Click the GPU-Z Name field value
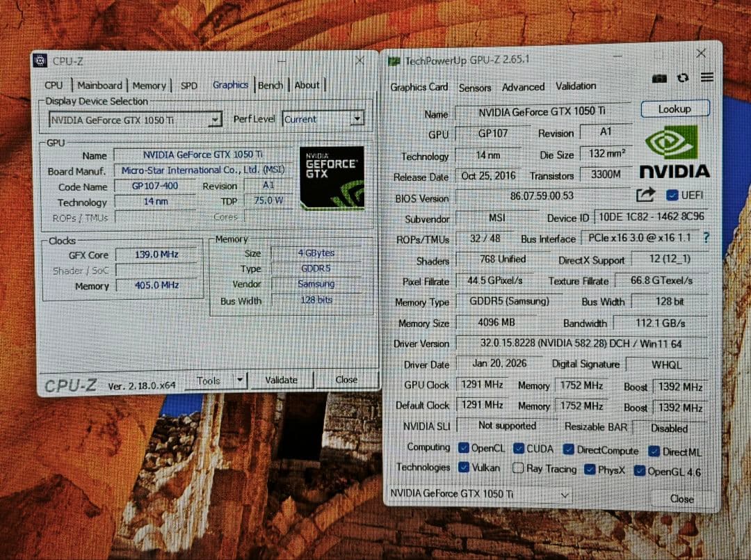Image resolution: width=751 pixels, height=560 pixels. [x=542, y=111]
